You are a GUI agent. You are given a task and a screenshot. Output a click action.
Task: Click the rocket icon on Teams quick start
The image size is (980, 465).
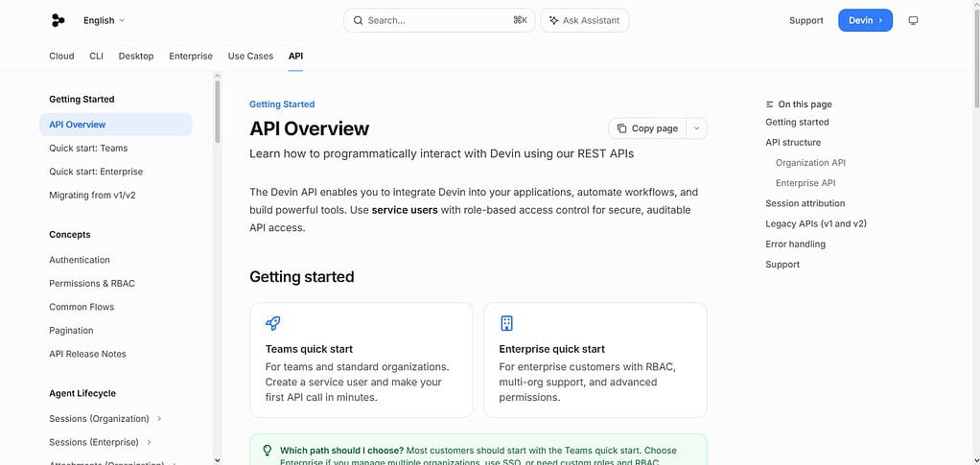[272, 323]
